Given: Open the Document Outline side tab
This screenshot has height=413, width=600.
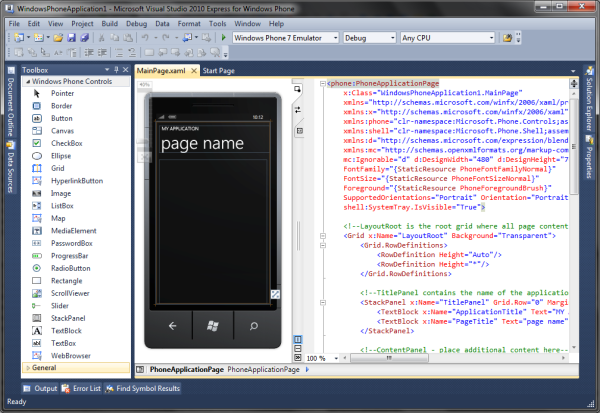Looking at the screenshot, I should [x=11, y=102].
